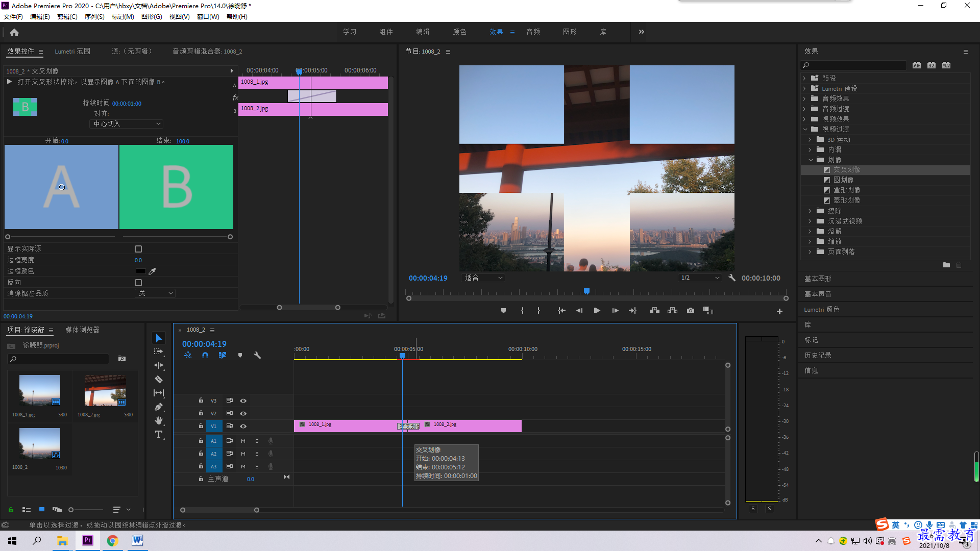Expand the 音频效果 folder
The height and width of the screenshot is (551, 980).
804,98
